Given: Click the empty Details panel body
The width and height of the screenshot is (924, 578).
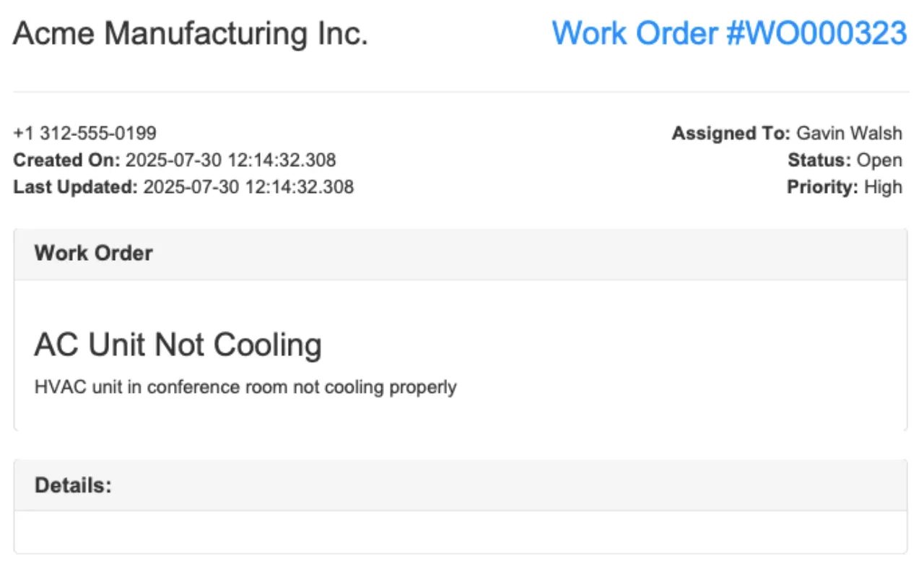Looking at the screenshot, I should click(x=461, y=532).
